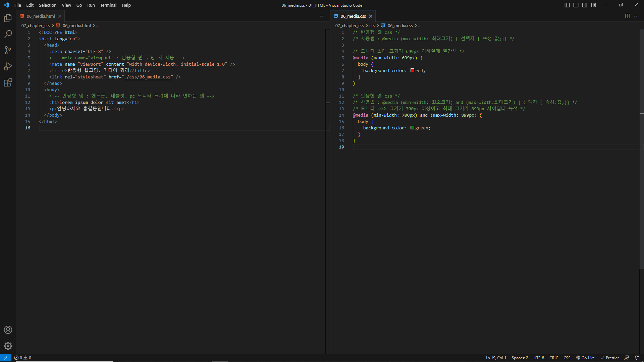
Task: Open the red color swatch picker
Action: pyautogui.click(x=412, y=70)
